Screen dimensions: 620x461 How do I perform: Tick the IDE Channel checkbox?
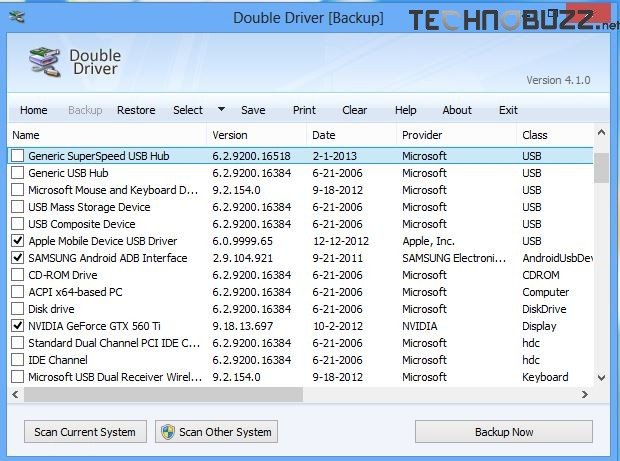17,360
